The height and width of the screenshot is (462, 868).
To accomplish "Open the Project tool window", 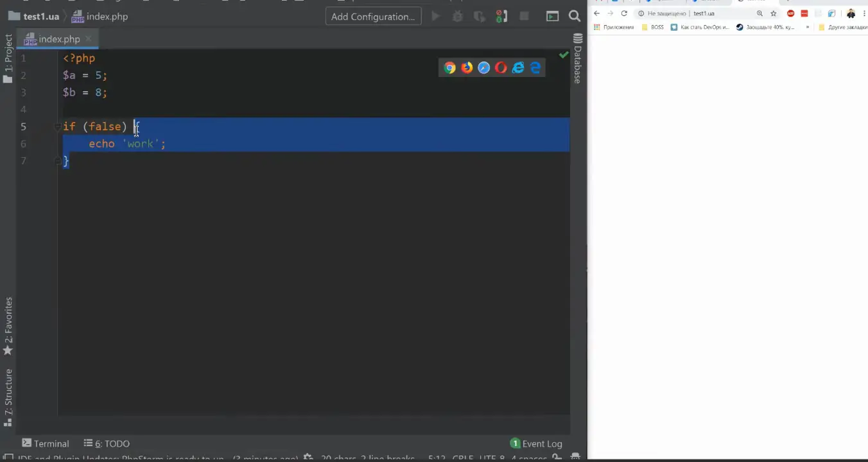I will pyautogui.click(x=8, y=59).
